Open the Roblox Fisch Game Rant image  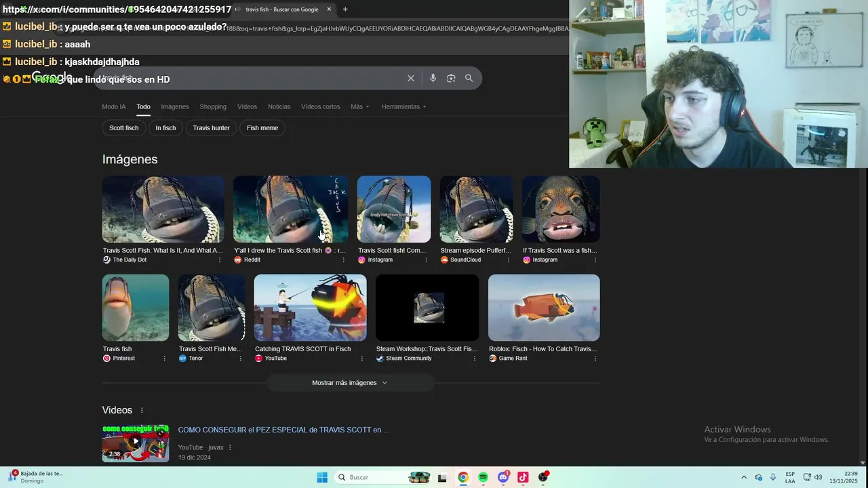pyautogui.click(x=544, y=308)
